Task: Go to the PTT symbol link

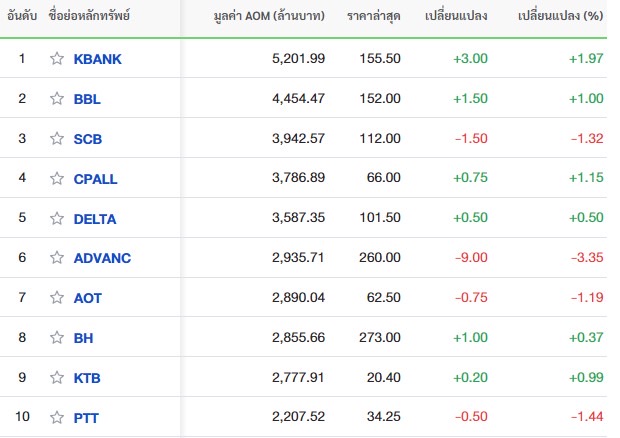Action: tap(86, 418)
